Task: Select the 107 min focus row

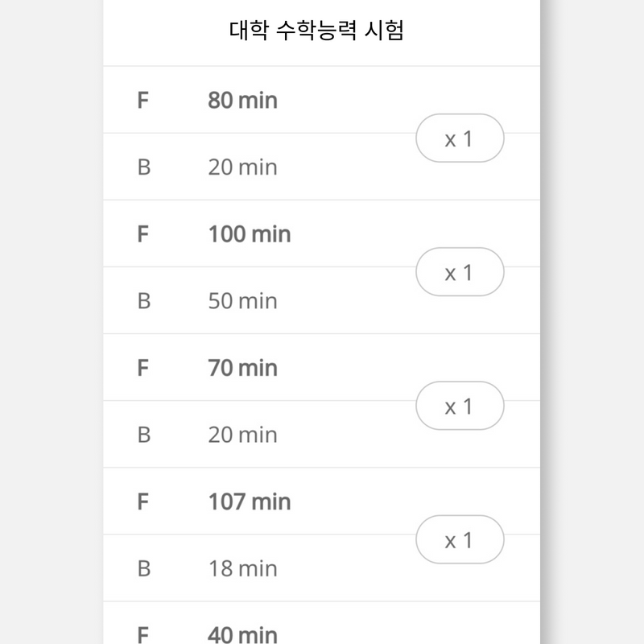Action: point(321,502)
